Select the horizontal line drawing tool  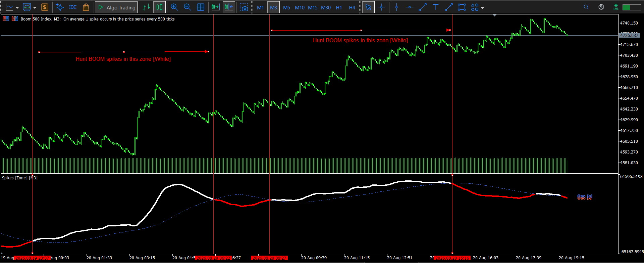410,7
